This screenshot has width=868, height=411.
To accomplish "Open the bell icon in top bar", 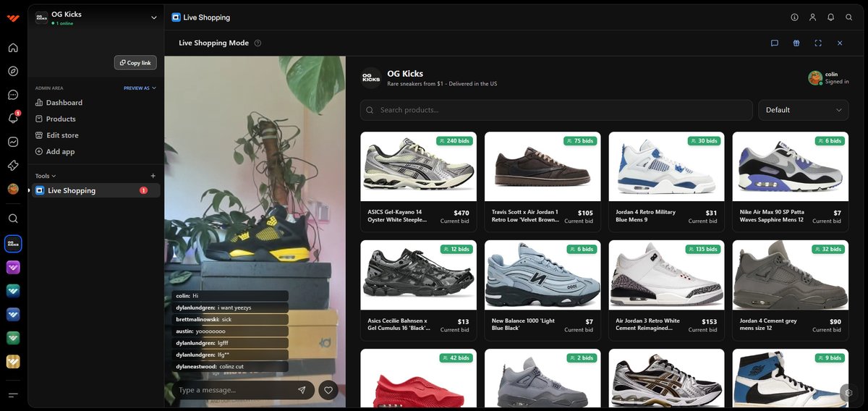I will tap(830, 17).
